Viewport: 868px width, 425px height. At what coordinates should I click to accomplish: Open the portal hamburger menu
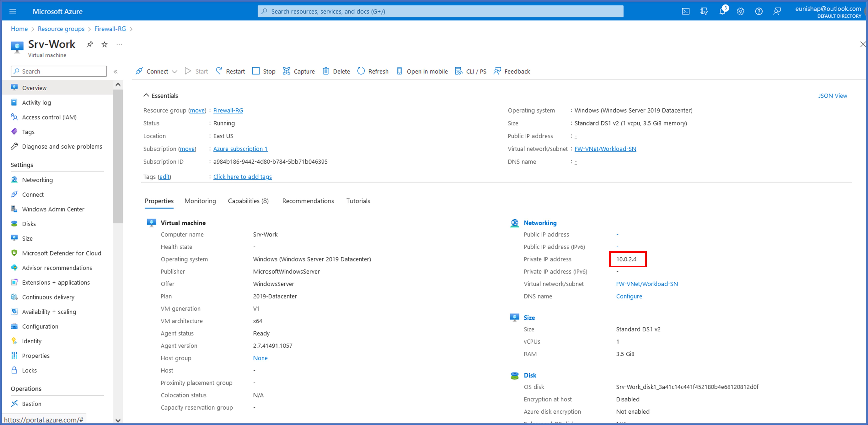(x=12, y=11)
